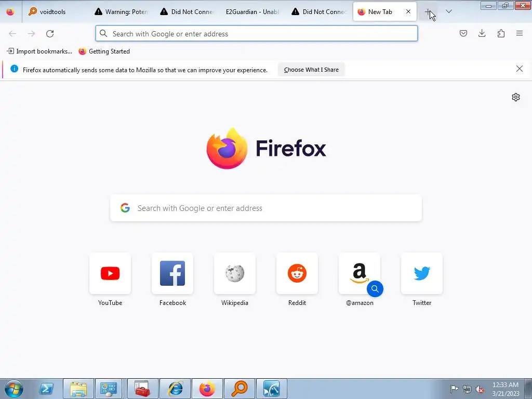This screenshot has height=399, width=532.
Task: Launch Internet Explorer from taskbar
Action: coord(175,389)
